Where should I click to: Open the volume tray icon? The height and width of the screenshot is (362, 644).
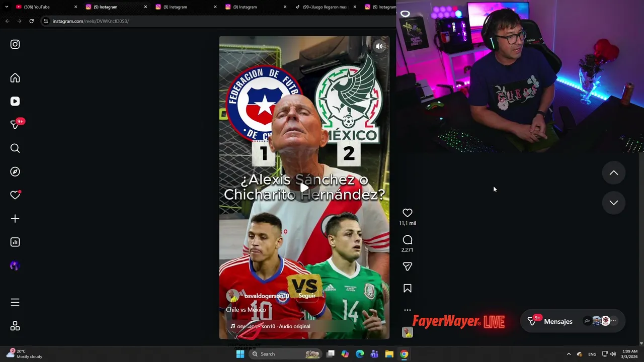tap(613, 354)
